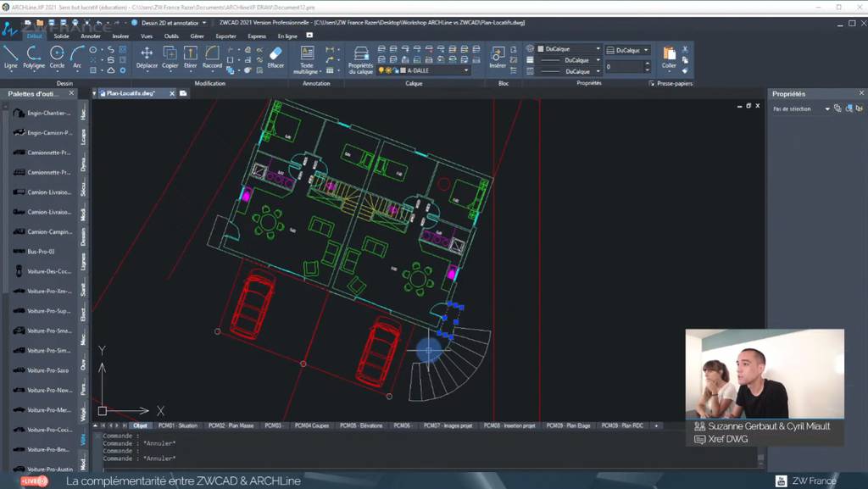868x489 pixels.
Task: Open the Début ribbon tab
Action: pos(34,36)
